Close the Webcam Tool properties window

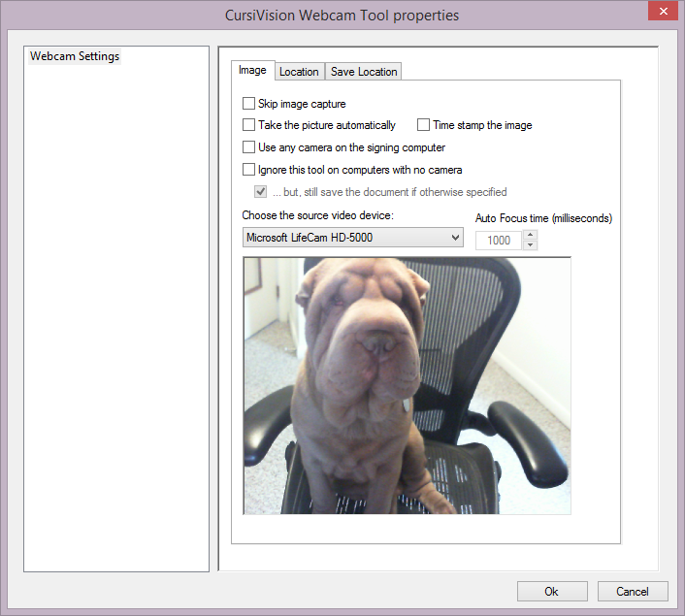(661, 11)
